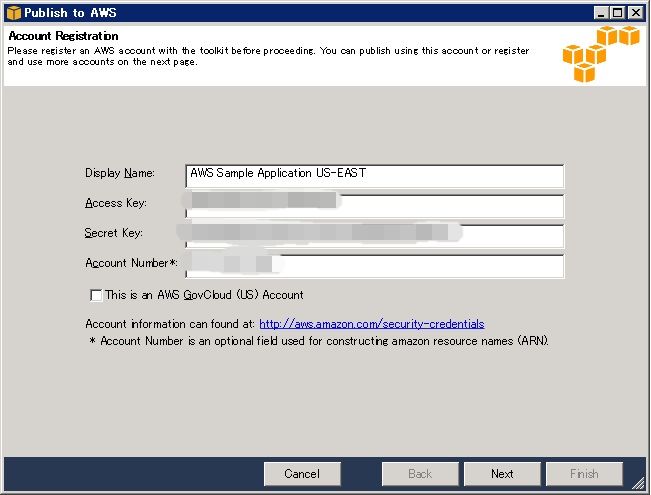Click the "Access Key:" label
The width and height of the screenshot is (651, 495).
pos(116,203)
